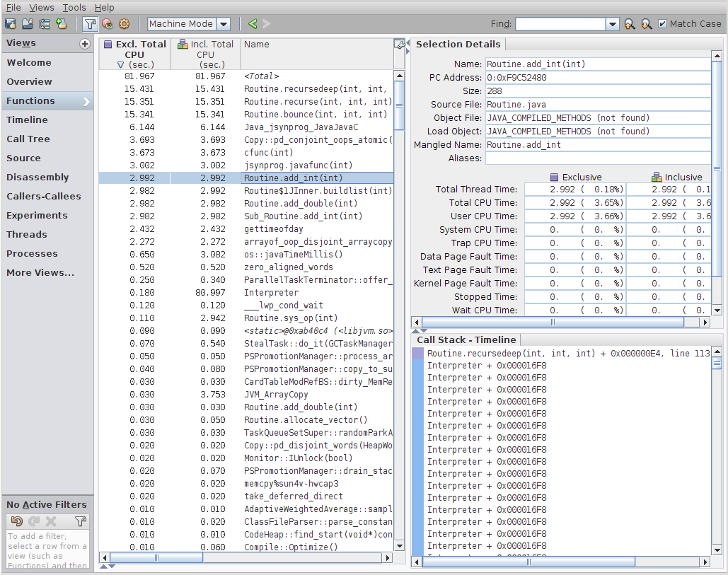728x575 pixels.
Task: Click the PC Address value field
Action: click(x=598, y=78)
